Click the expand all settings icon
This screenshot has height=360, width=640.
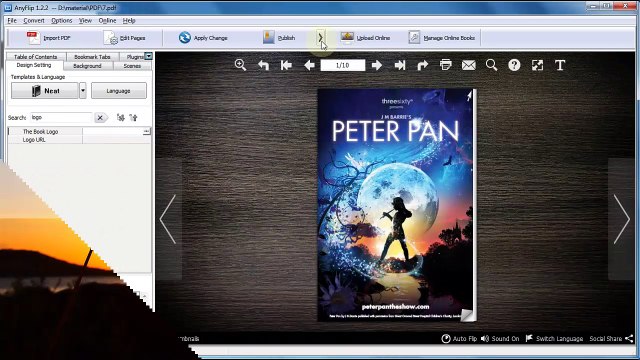pos(121,118)
